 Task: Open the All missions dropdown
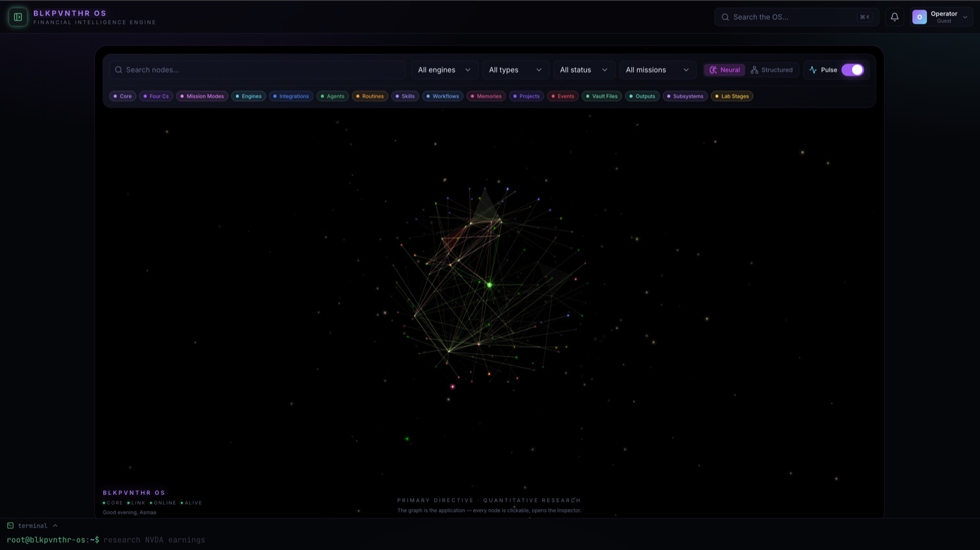pos(657,70)
